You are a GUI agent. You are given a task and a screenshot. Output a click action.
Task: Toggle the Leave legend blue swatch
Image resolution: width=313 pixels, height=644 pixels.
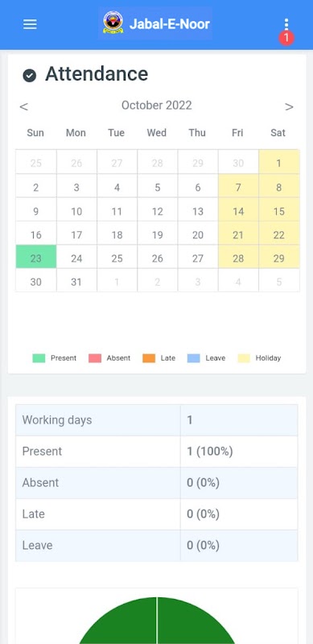pyautogui.click(x=193, y=358)
